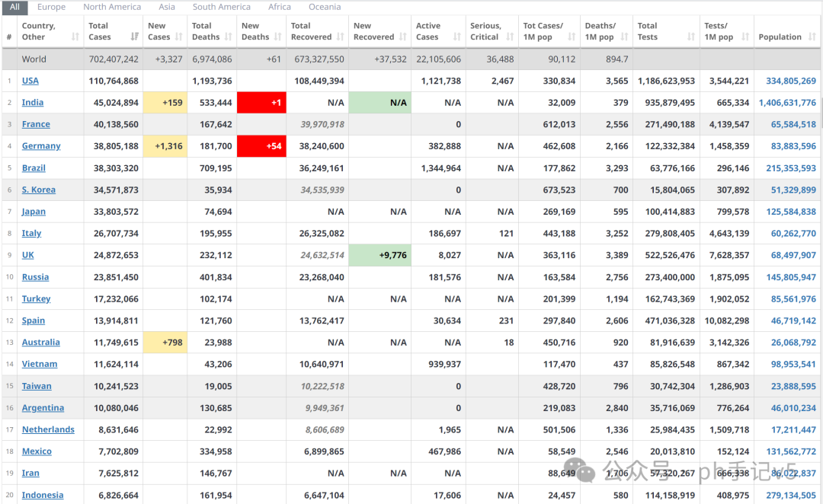The image size is (823, 504).
Task: Open the Russia country link
Action: [36, 277]
